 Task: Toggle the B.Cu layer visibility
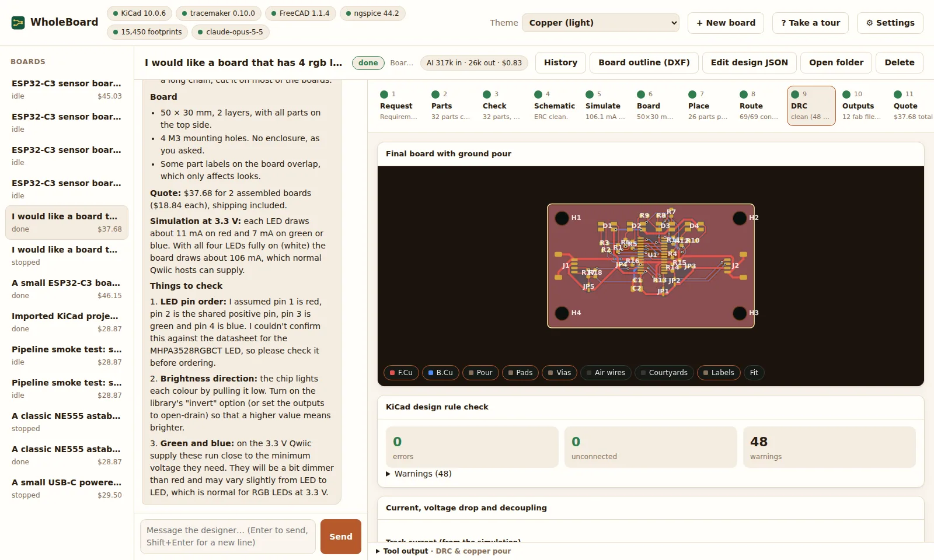click(440, 373)
